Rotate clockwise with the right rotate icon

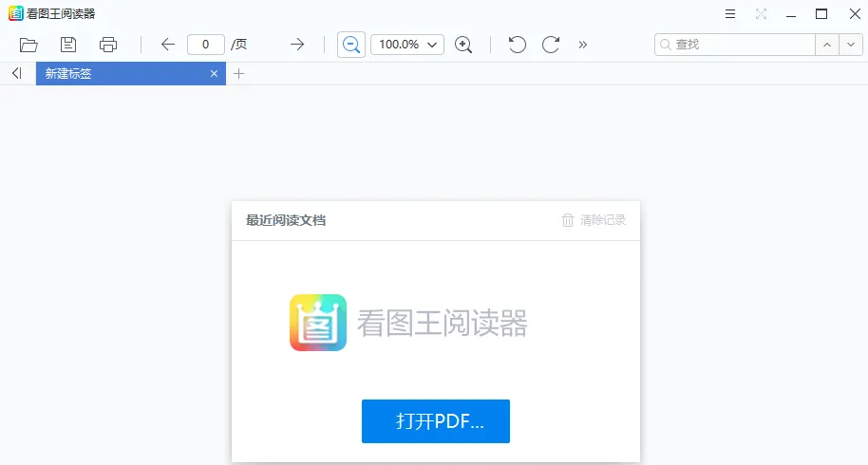click(551, 45)
